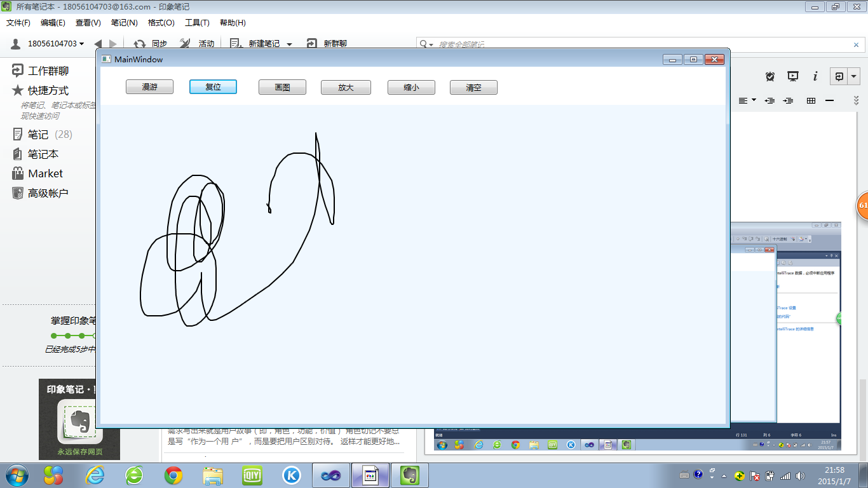Open Internet Explorer from the taskbar

pos(95,475)
